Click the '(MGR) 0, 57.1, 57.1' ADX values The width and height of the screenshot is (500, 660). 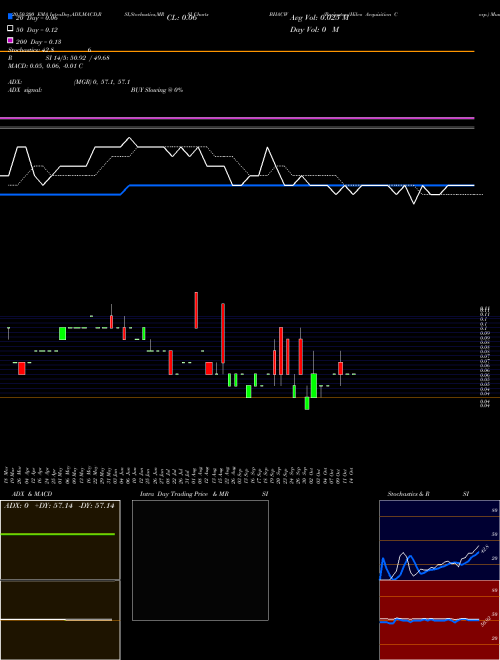click(x=102, y=82)
